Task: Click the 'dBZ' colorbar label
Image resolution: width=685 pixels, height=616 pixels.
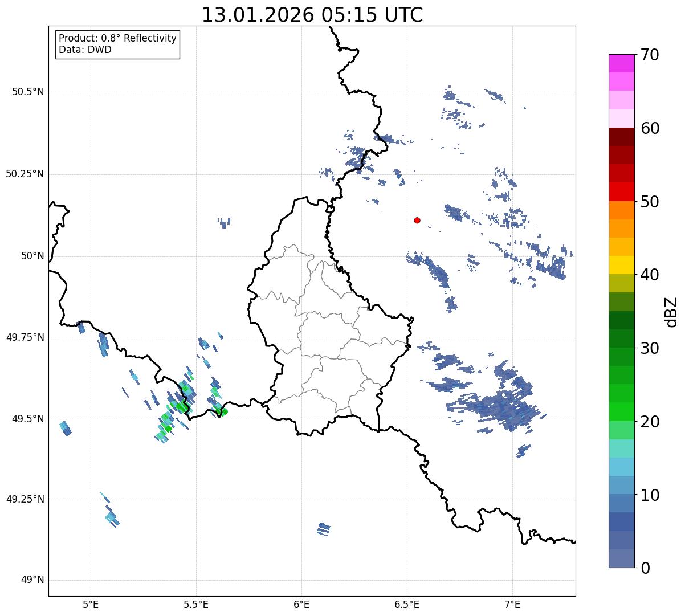Action: (x=671, y=311)
